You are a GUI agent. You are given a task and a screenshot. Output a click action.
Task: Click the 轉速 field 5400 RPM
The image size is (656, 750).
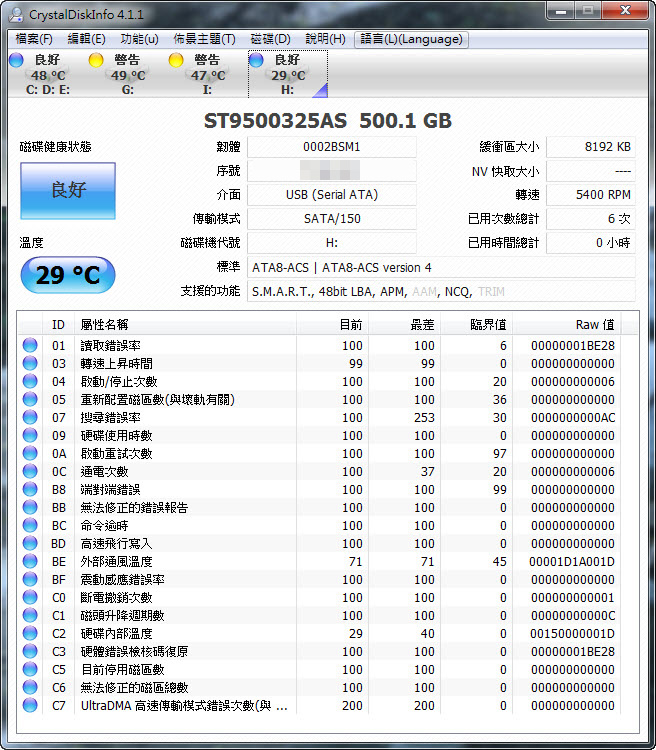click(591, 195)
